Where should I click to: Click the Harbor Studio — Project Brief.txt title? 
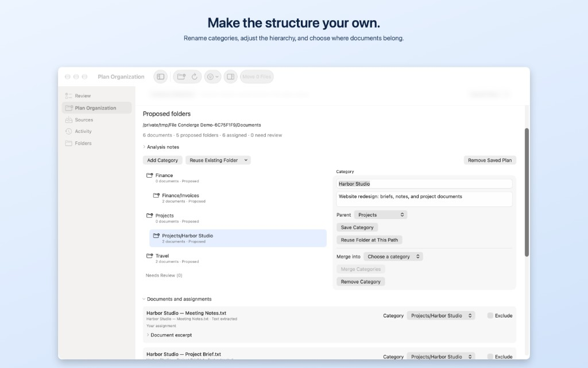click(184, 354)
